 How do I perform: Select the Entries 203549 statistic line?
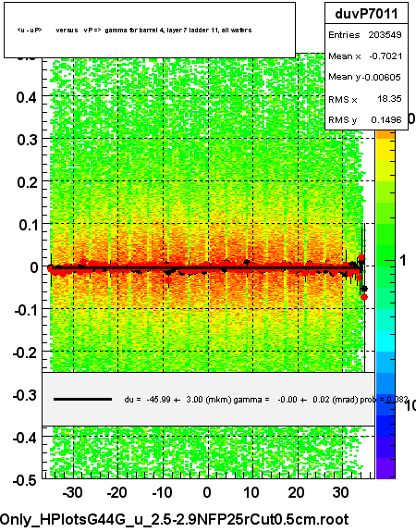(x=365, y=34)
